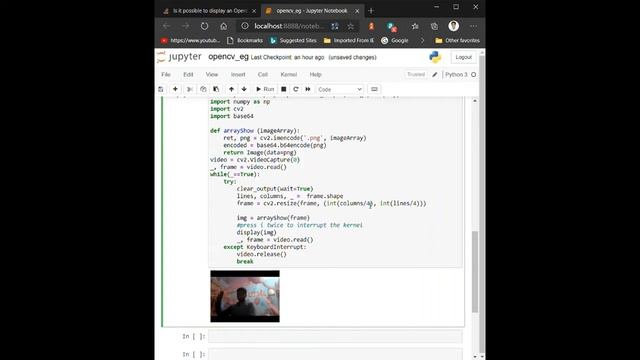Open the Other favorites folder
640x360 pixels.
pyautogui.click(x=458, y=40)
